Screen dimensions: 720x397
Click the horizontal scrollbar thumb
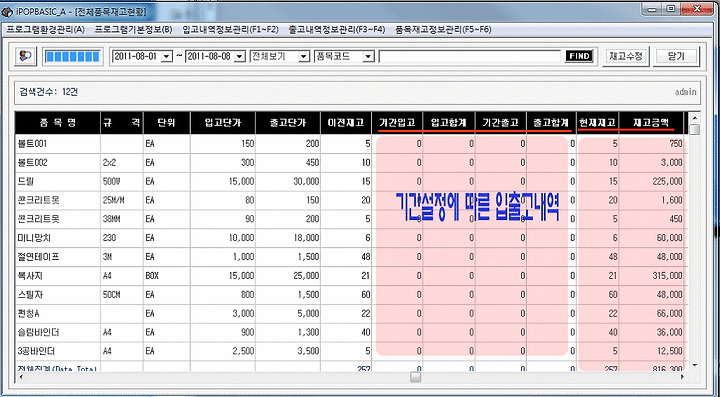tap(416, 377)
